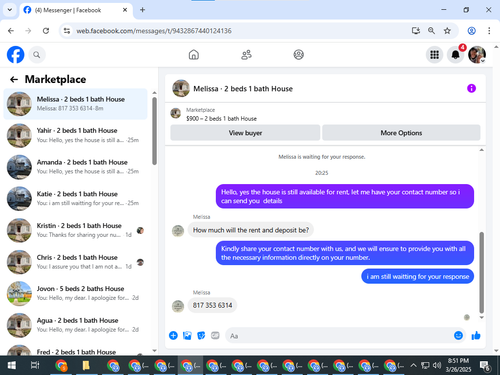500x375 pixels.
Task: Click the Facebook logo icon
Action: pyautogui.click(x=15, y=55)
